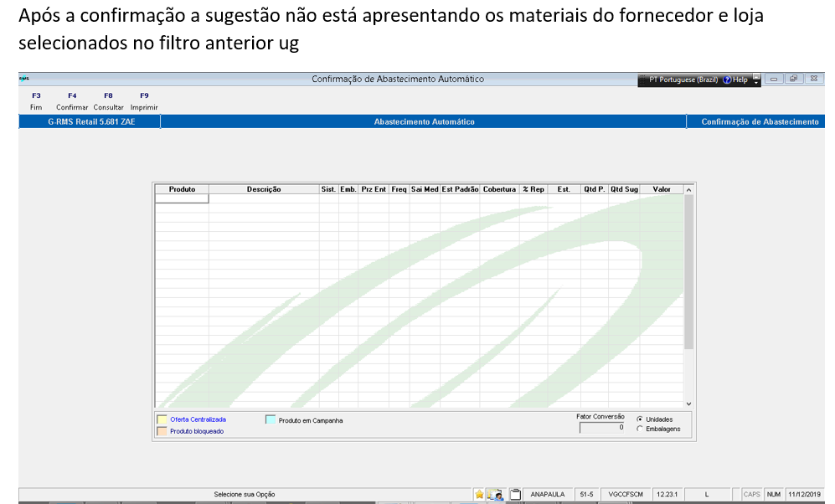Click the Oferta Centralizada legend label
835x504 pixels.
tap(198, 420)
